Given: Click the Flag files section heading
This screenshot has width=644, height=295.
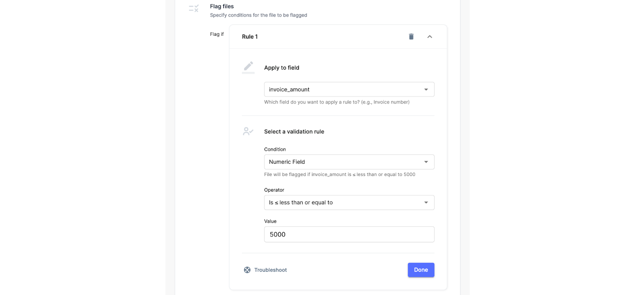Looking at the screenshot, I should tap(222, 6).
